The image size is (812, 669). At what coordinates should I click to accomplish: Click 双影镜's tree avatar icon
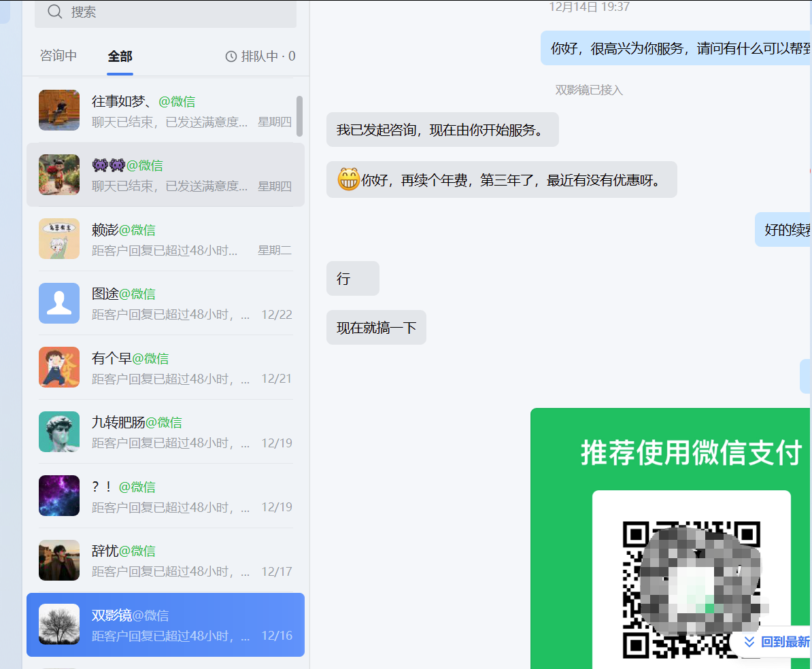59,624
